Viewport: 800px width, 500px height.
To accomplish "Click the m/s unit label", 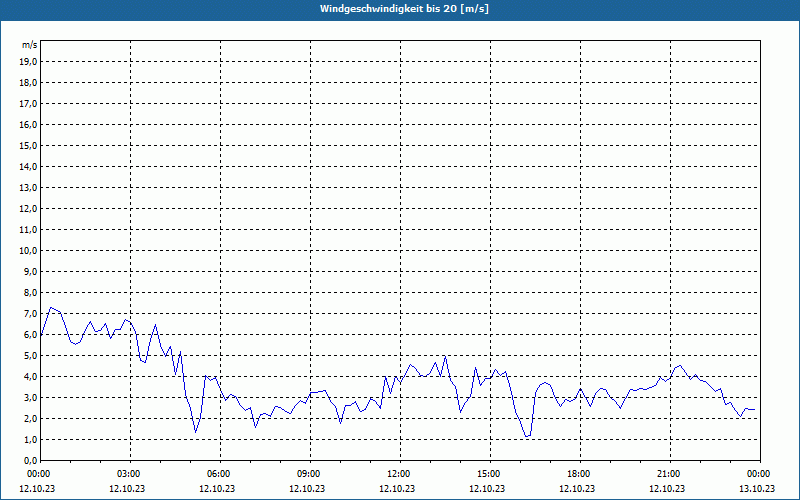I will [x=30, y=45].
